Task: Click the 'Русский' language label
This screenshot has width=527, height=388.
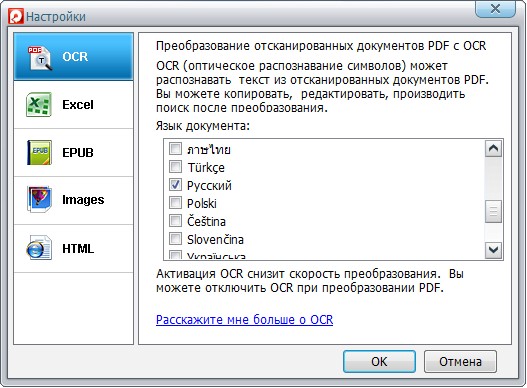Action: click(x=209, y=186)
